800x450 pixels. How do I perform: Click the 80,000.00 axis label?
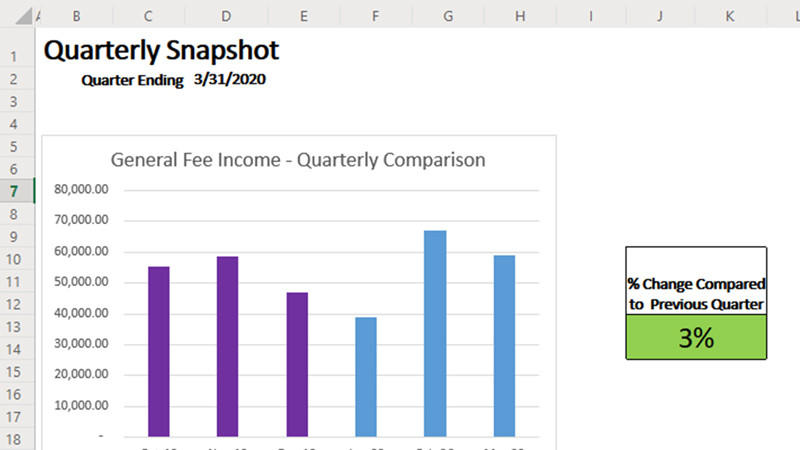(81, 189)
